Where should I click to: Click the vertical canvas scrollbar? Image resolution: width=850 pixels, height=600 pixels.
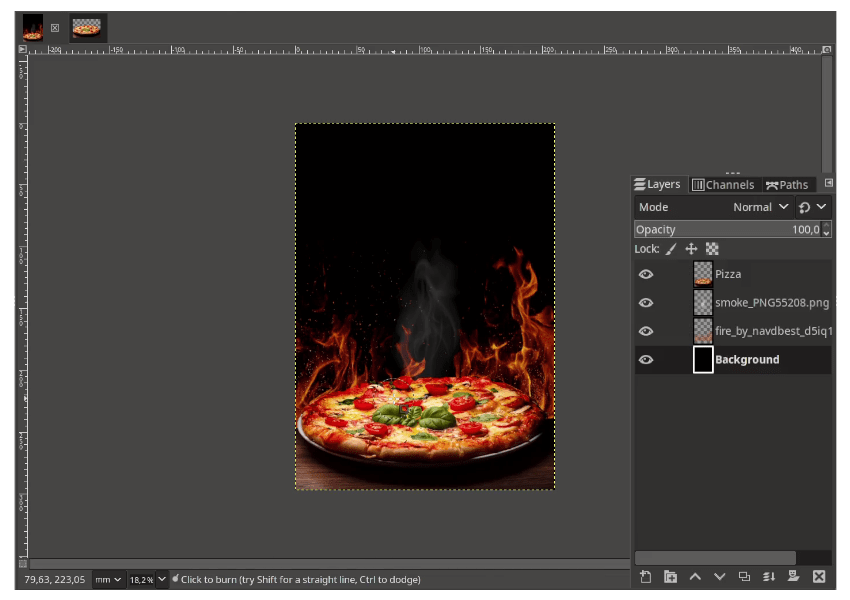click(826, 114)
